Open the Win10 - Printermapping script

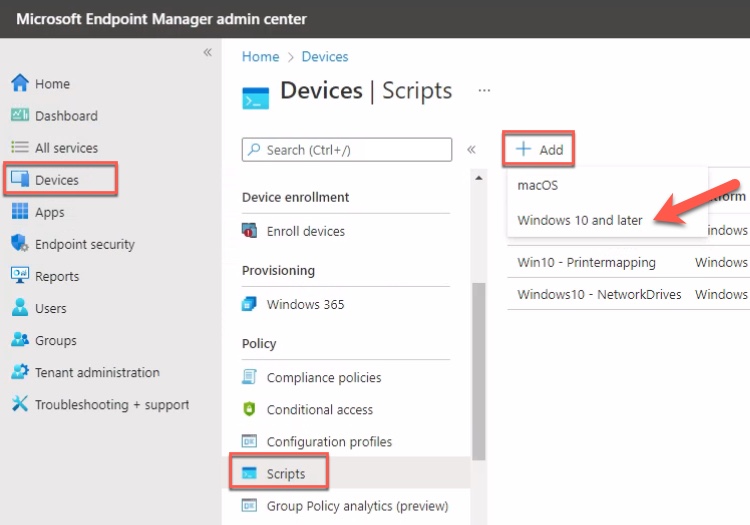586,262
